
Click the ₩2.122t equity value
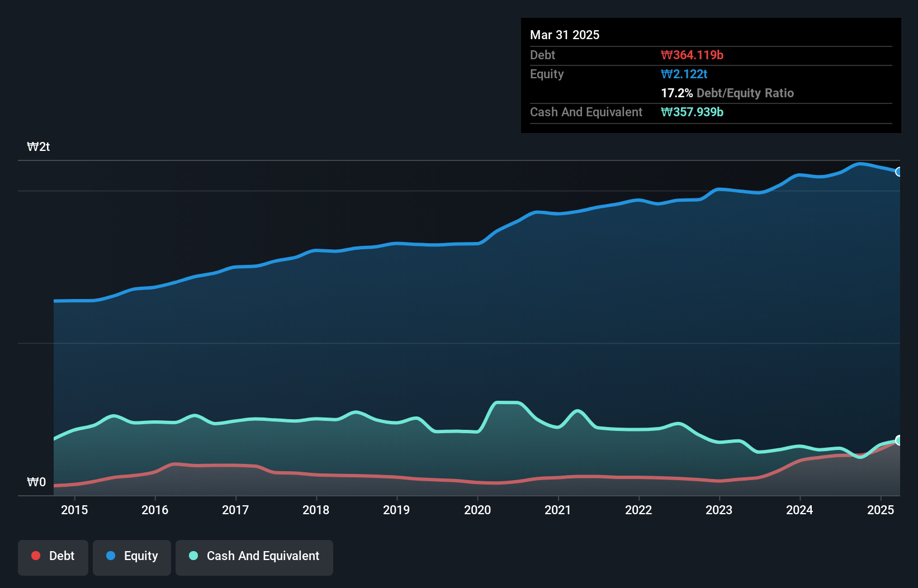pos(684,74)
